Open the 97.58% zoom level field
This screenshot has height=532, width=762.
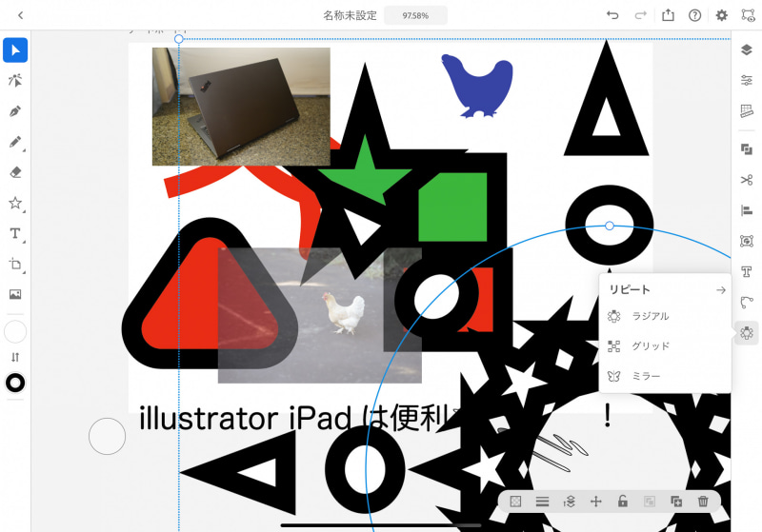click(x=415, y=15)
